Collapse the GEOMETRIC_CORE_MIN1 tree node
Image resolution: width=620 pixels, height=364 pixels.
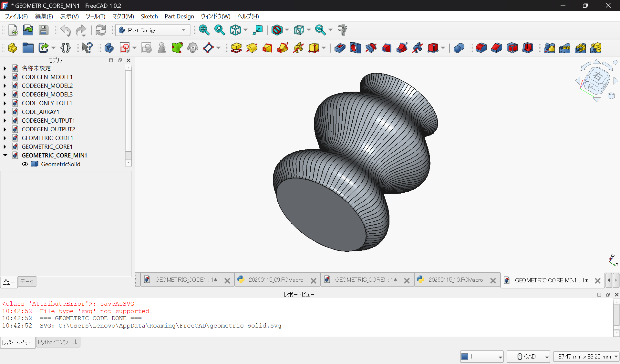5,155
